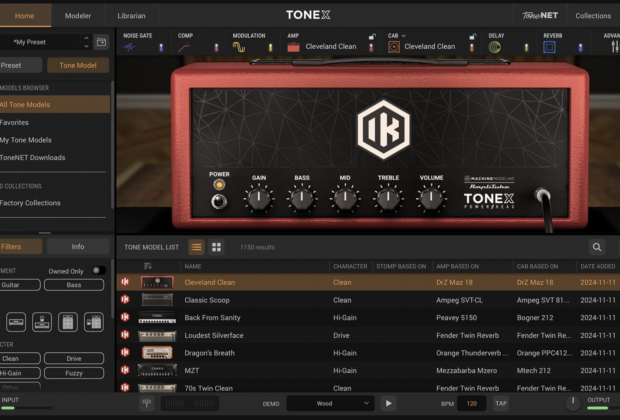
Task: Click the OUTPUT level knob
Action: tap(573, 403)
